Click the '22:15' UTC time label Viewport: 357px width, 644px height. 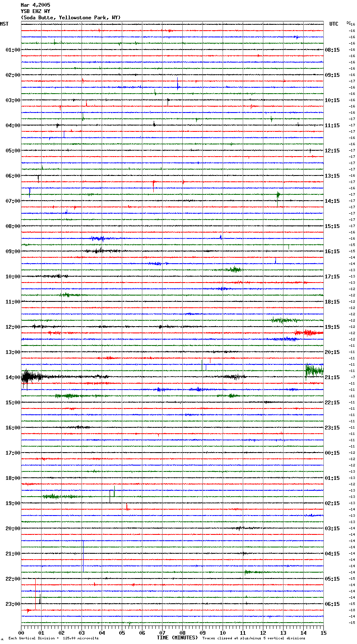click(332, 403)
